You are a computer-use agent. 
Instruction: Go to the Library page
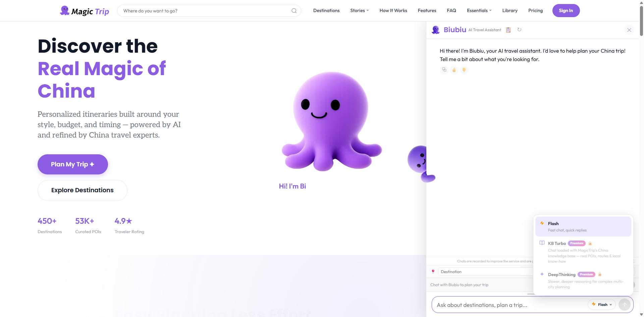point(510,11)
